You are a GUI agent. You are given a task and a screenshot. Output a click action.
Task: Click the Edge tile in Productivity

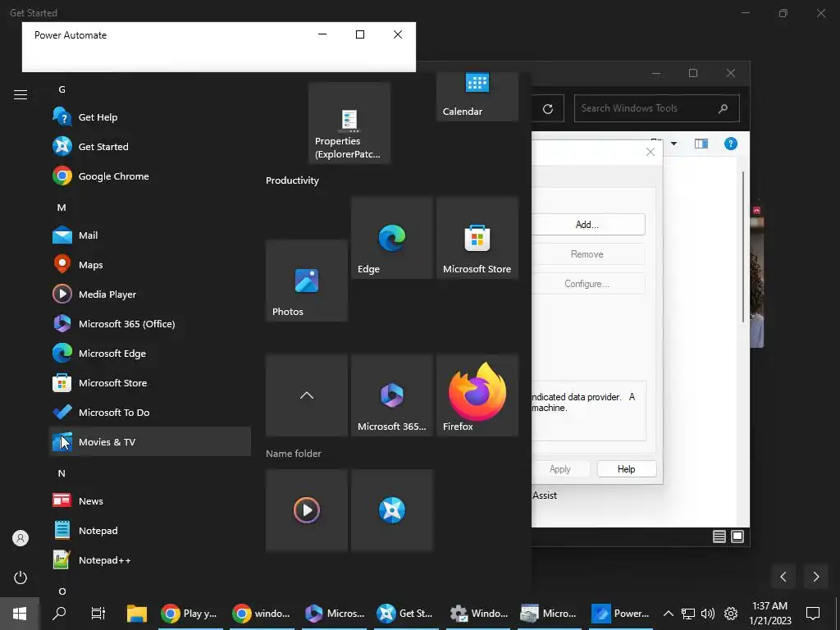point(392,238)
